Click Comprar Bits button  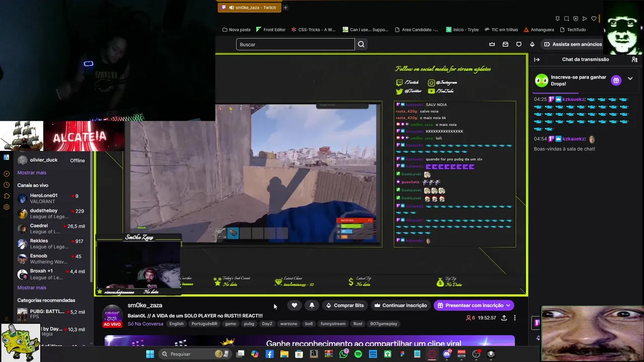coord(345,305)
